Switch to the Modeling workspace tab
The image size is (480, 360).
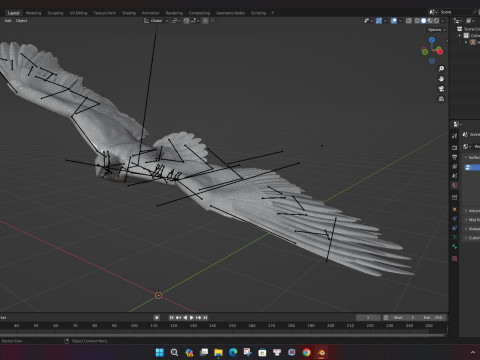coord(33,13)
